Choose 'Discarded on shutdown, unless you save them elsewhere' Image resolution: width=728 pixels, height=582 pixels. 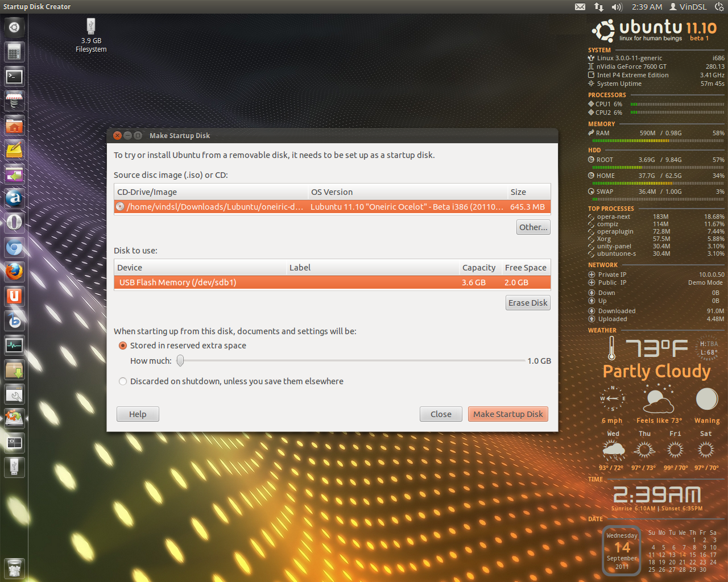(x=122, y=381)
